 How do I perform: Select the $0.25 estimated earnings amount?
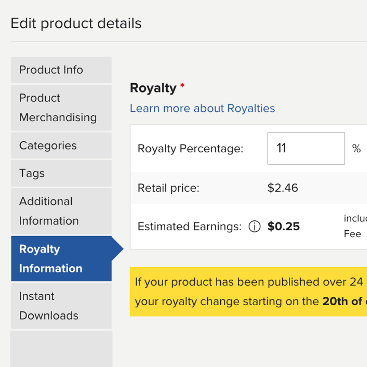(x=283, y=227)
